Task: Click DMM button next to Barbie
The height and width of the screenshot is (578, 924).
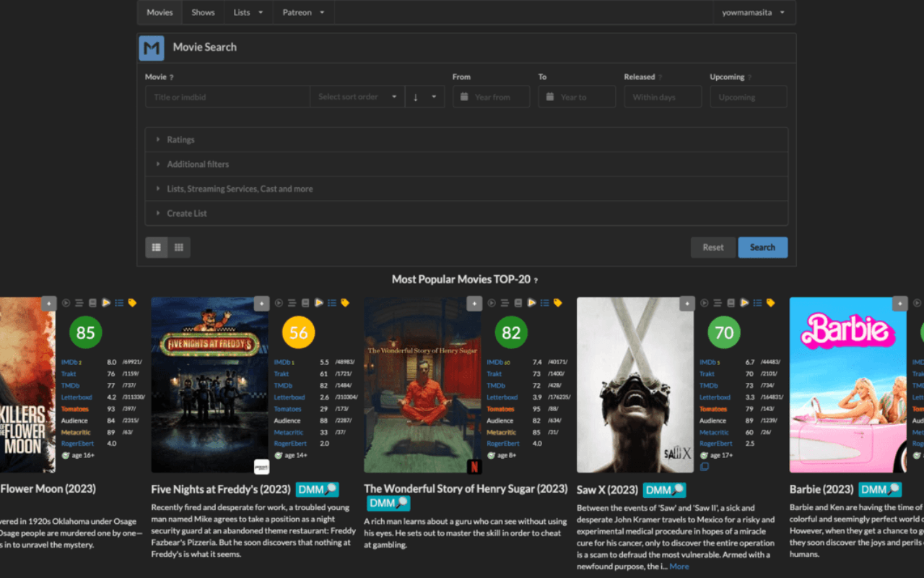Action: point(879,490)
